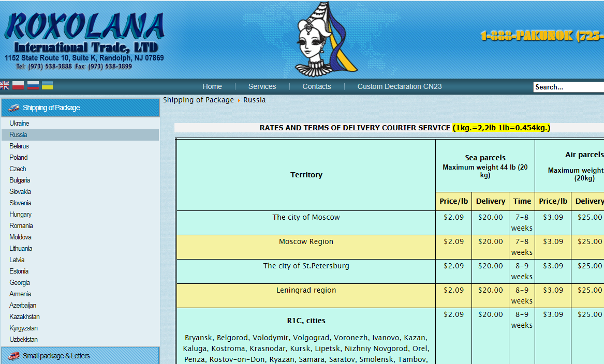
Task: Click the Time column header under Sea parcels
Action: (x=522, y=201)
